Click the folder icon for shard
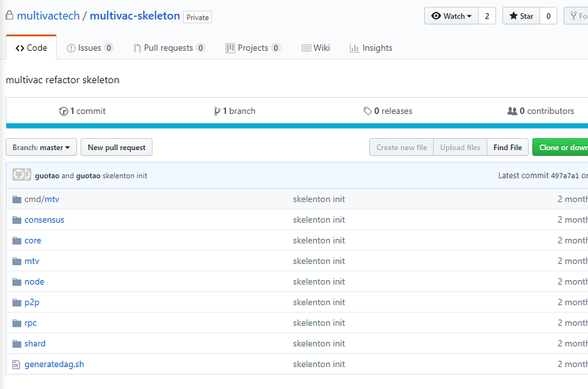The width and height of the screenshot is (588, 389). tap(16, 343)
